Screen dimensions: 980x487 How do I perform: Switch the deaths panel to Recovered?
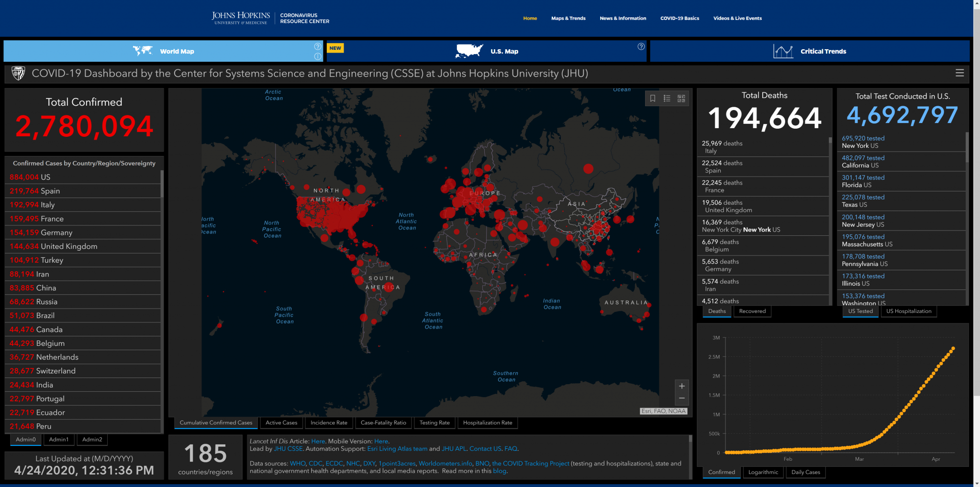pyautogui.click(x=752, y=311)
